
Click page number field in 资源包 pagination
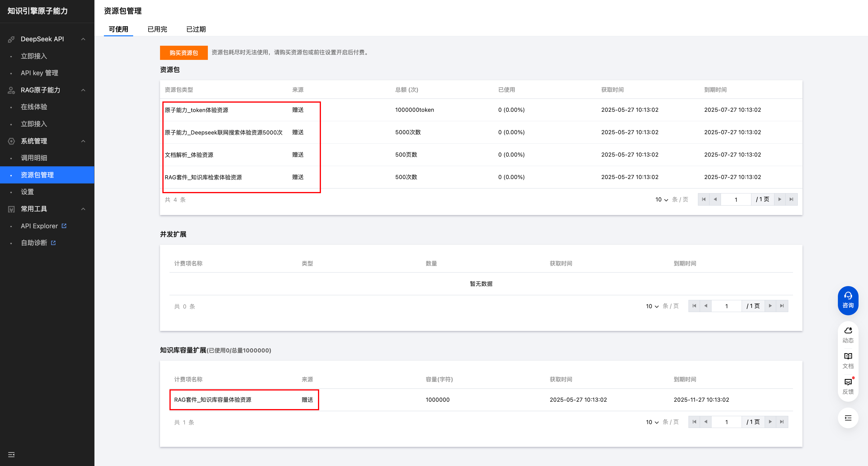coord(736,199)
